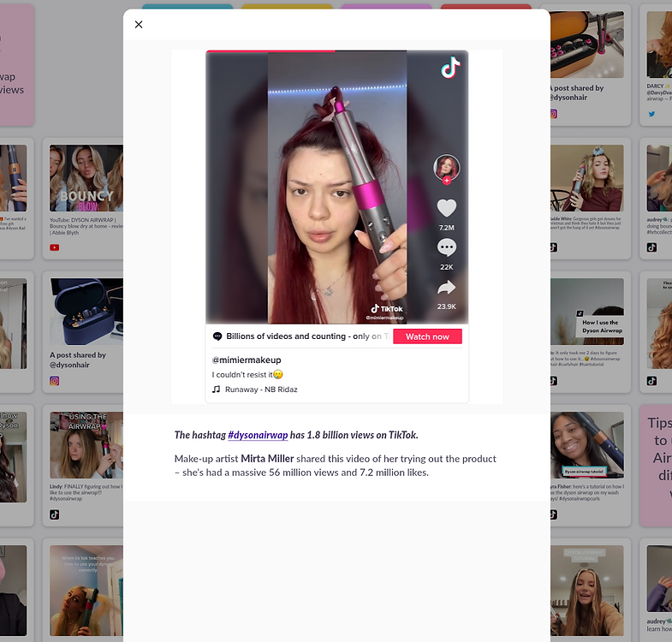Click the 23.9K shares count
Image resolution: width=672 pixels, height=642 pixels.
447,306
